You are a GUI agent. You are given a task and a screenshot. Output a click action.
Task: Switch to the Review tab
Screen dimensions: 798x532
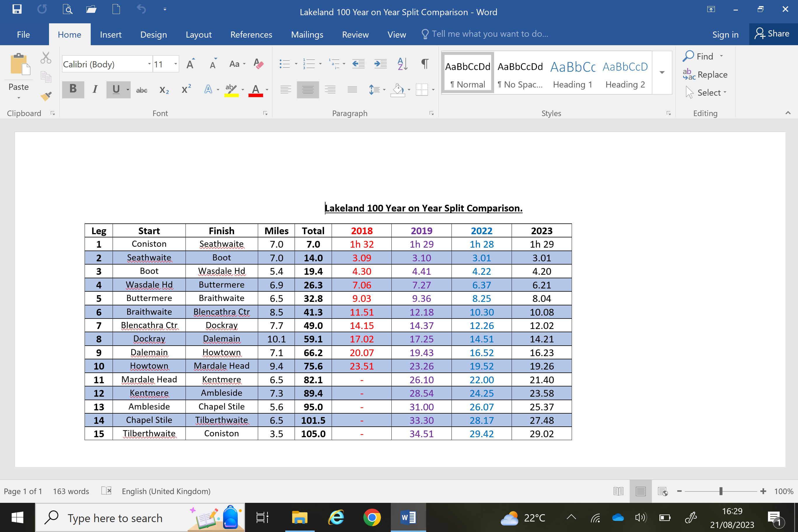click(355, 35)
